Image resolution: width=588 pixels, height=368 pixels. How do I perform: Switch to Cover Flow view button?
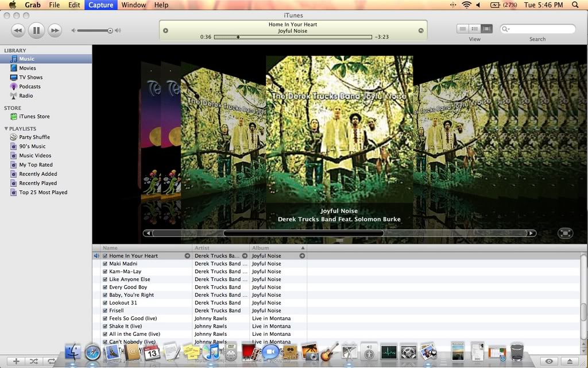point(486,29)
